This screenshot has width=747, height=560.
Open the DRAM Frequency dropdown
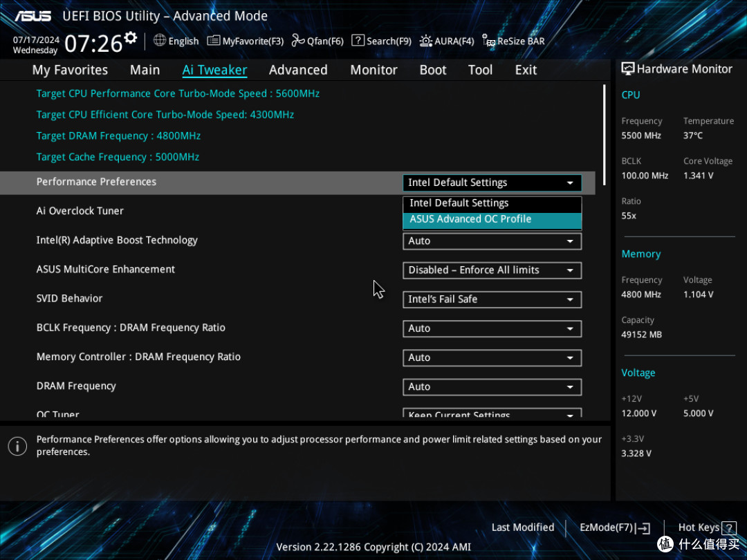point(492,387)
